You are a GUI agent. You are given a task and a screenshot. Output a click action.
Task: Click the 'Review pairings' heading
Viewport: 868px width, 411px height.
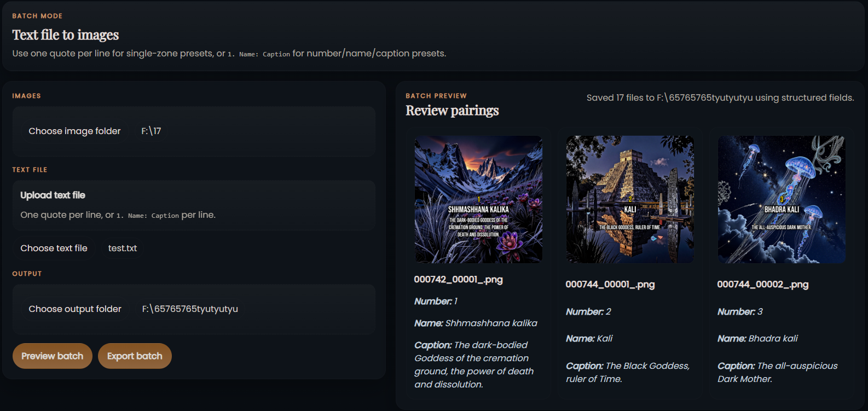pos(452,111)
